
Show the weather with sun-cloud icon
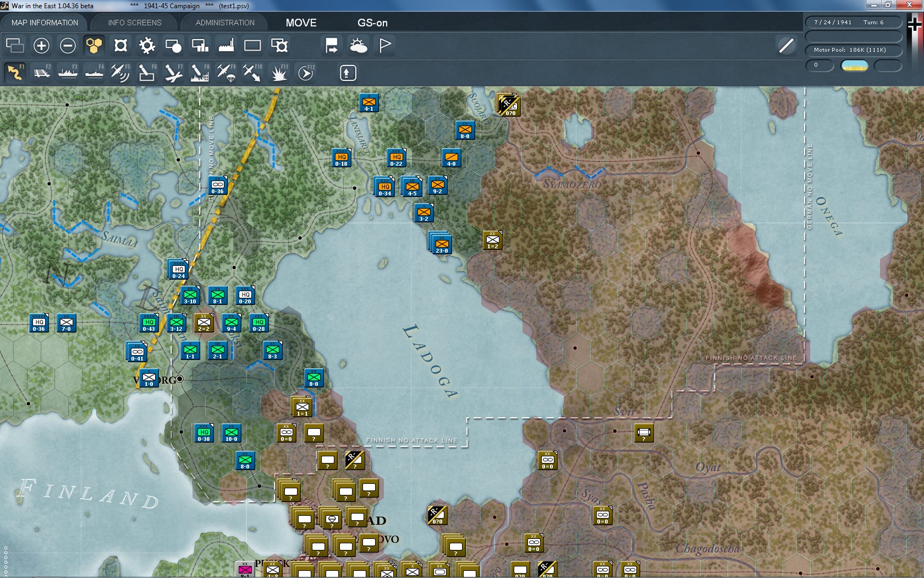point(358,46)
